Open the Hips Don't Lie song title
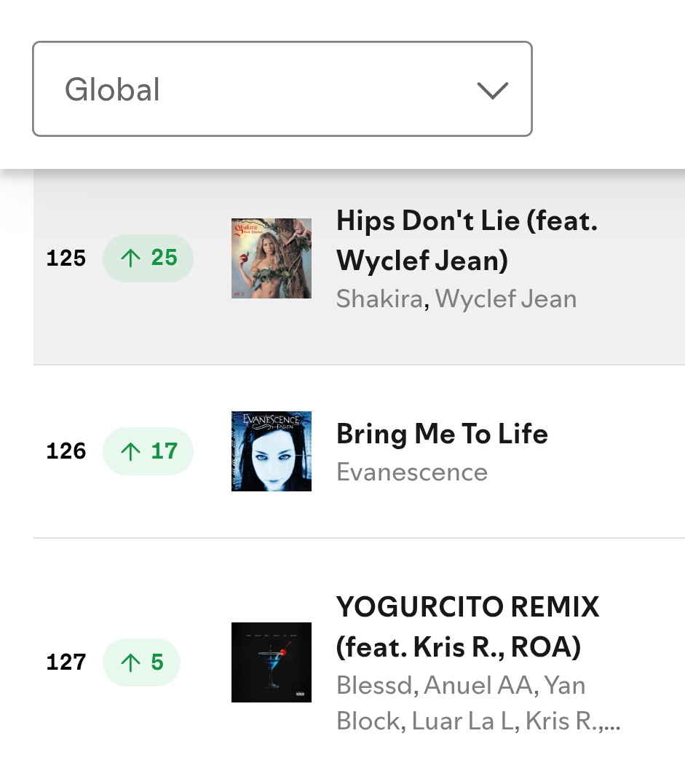Screen dimensions: 685x784 [466, 239]
